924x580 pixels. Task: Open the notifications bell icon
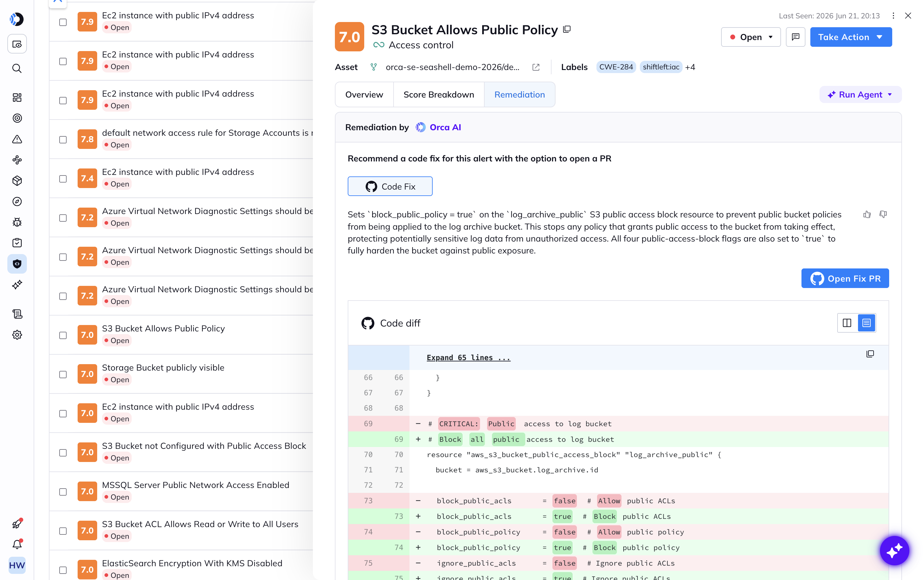point(17,544)
